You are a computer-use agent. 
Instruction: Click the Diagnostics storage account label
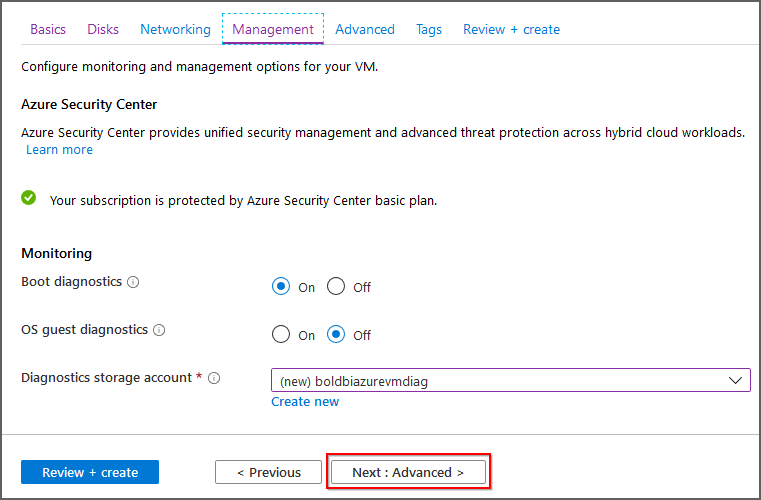coord(106,378)
